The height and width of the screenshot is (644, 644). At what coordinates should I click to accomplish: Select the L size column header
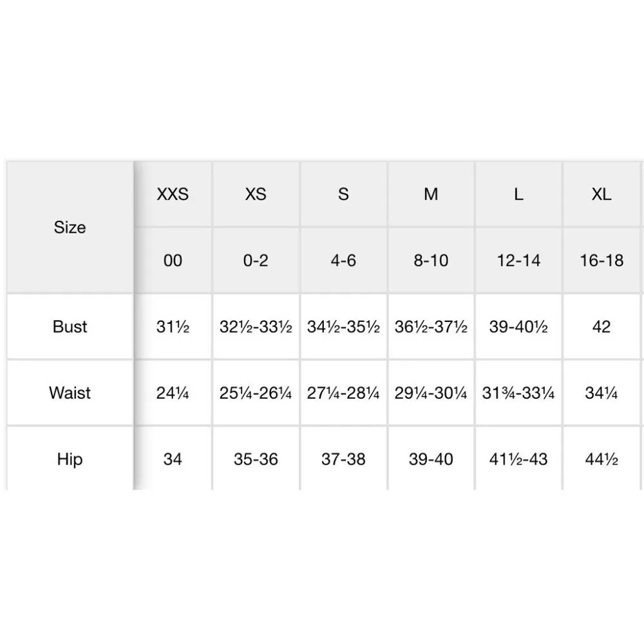[518, 194]
